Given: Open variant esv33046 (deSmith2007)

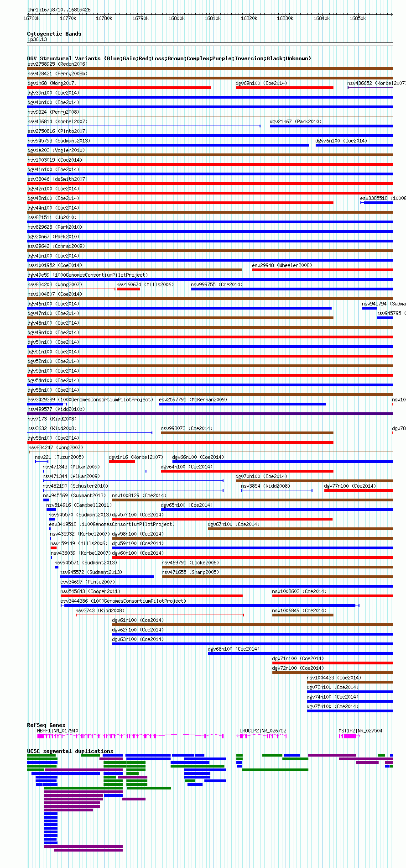Looking at the screenshot, I should [x=57, y=179].
